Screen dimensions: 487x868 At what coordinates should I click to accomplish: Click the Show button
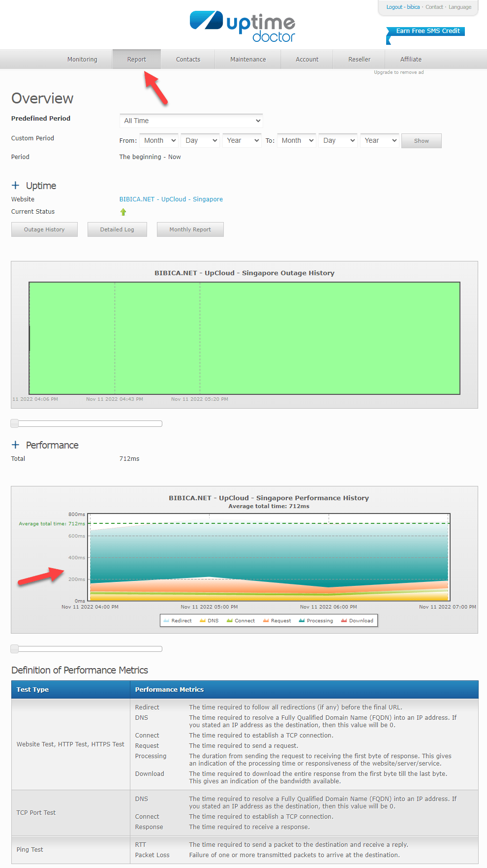[x=421, y=141]
